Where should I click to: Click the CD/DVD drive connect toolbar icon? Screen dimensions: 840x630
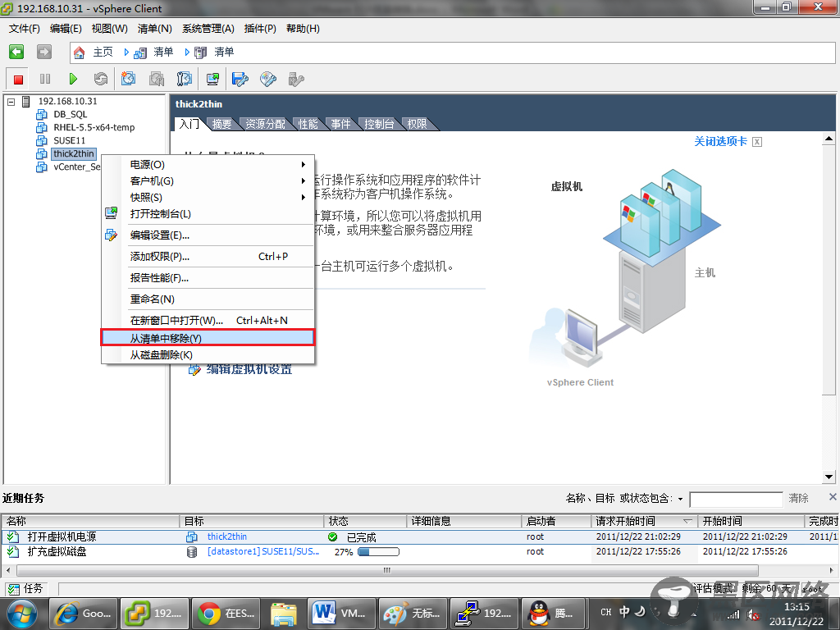[268, 80]
